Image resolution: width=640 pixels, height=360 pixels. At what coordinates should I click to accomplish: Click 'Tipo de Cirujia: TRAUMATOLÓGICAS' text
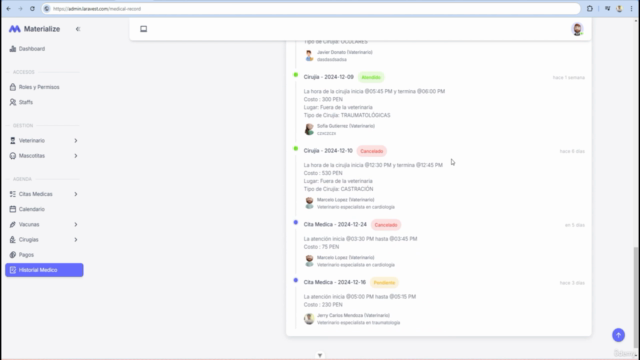(347, 115)
